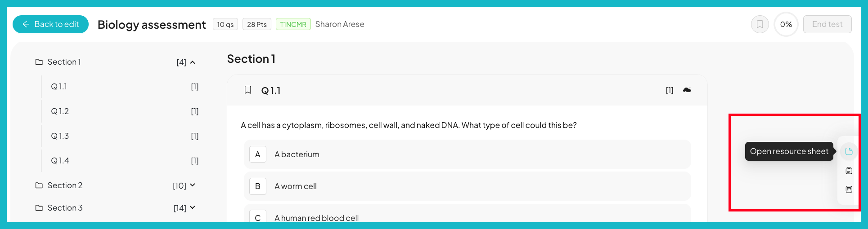Go to question Q 1.2 in sidebar
The image size is (868, 229).
point(125,111)
